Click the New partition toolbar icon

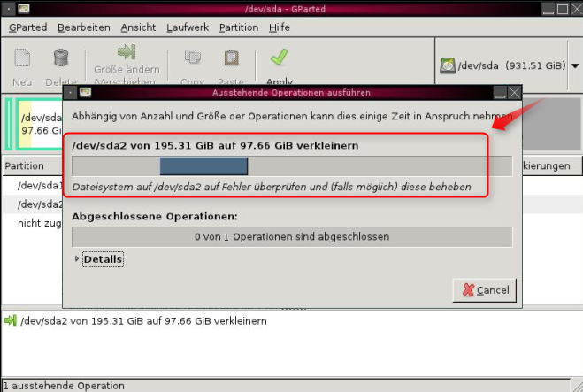click(x=22, y=58)
